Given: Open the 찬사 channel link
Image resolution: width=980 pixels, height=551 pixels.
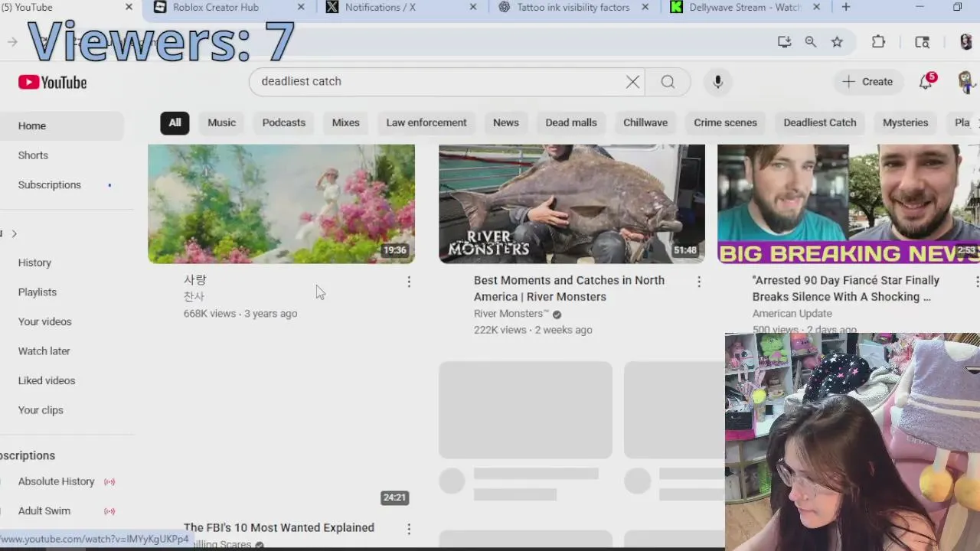Looking at the screenshot, I should (194, 297).
